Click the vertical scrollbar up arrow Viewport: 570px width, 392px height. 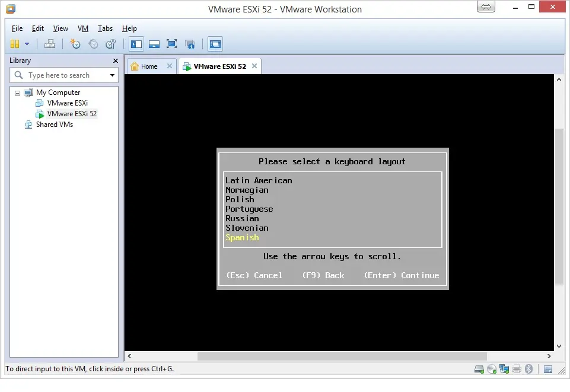click(x=559, y=79)
